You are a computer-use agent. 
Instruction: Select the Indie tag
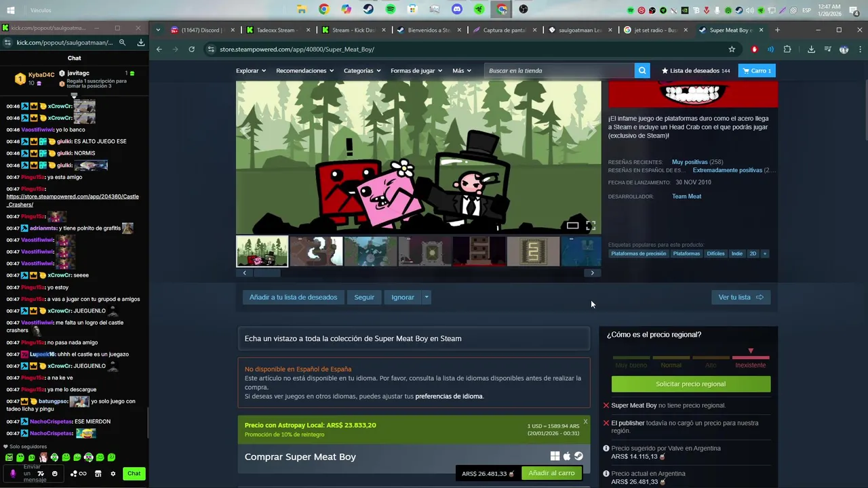click(x=736, y=253)
